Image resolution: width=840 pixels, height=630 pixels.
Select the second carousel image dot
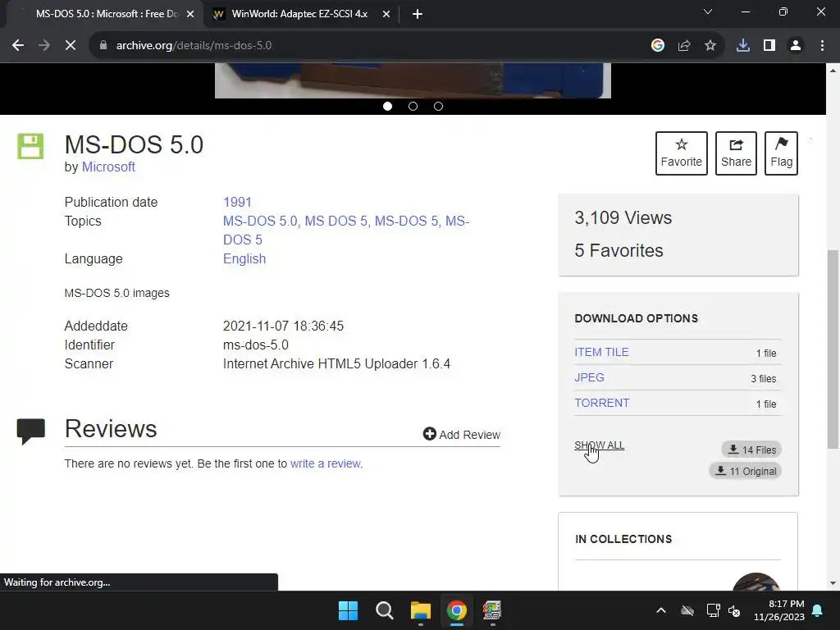[413, 106]
